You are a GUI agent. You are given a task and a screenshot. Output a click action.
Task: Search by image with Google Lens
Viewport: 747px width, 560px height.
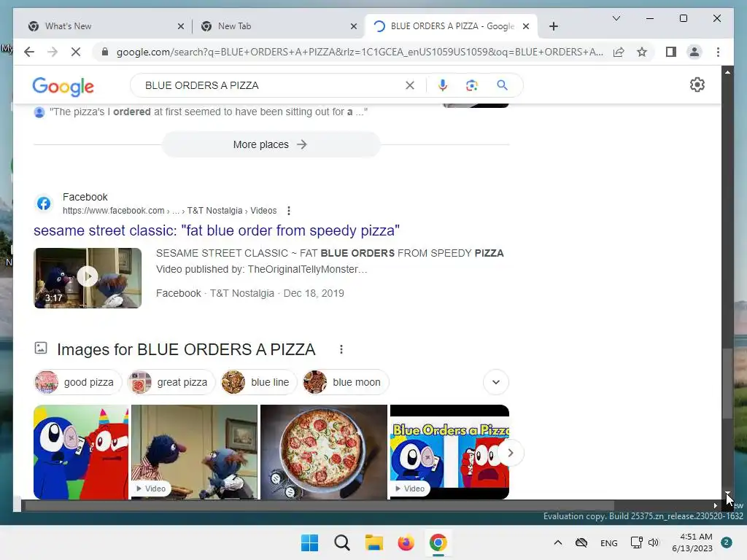click(x=472, y=85)
